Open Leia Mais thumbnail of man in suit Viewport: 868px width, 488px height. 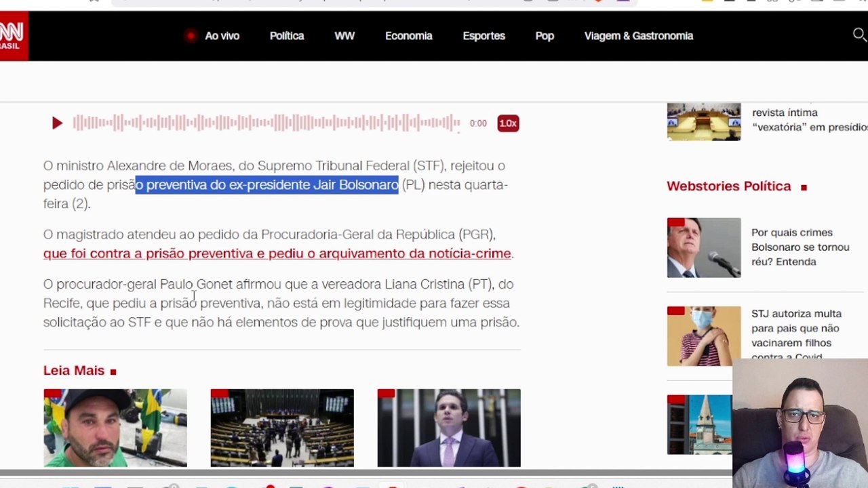coord(449,428)
